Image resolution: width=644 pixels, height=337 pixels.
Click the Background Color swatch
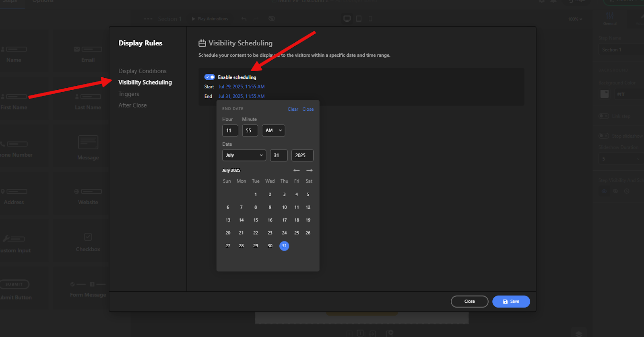(x=605, y=94)
